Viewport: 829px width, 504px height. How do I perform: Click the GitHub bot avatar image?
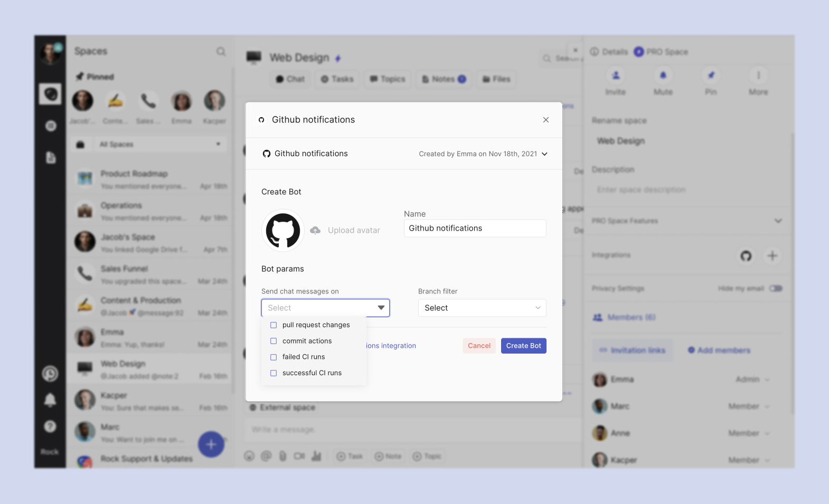(283, 230)
